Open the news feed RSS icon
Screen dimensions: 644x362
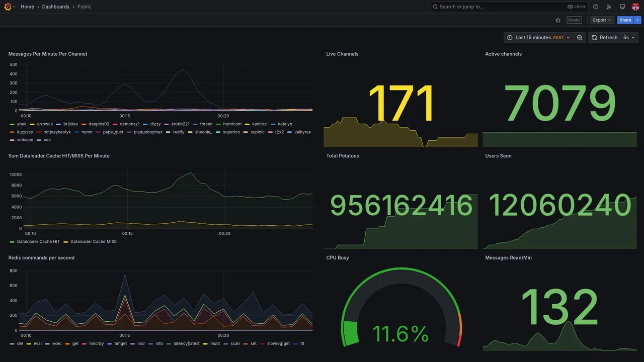pyautogui.click(x=609, y=7)
